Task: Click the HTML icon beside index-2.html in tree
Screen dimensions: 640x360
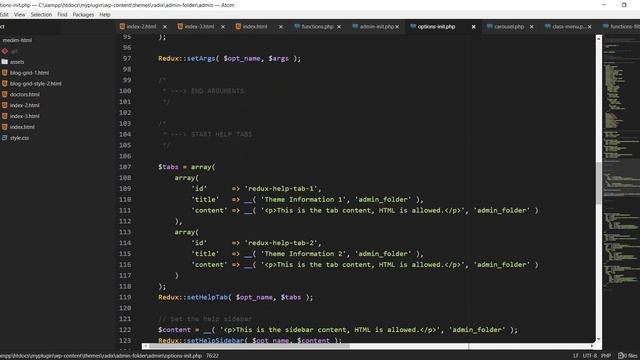Action: pyautogui.click(x=4, y=105)
